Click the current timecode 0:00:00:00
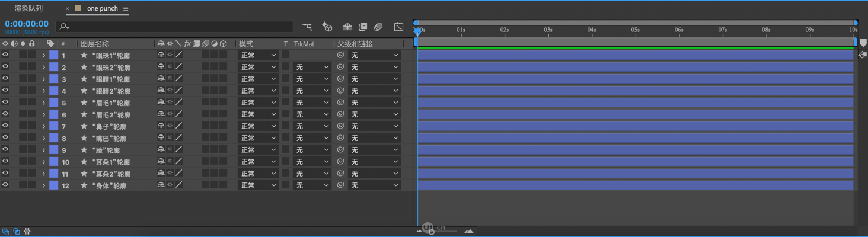Viewport: 868px width, 237px height. (27, 24)
